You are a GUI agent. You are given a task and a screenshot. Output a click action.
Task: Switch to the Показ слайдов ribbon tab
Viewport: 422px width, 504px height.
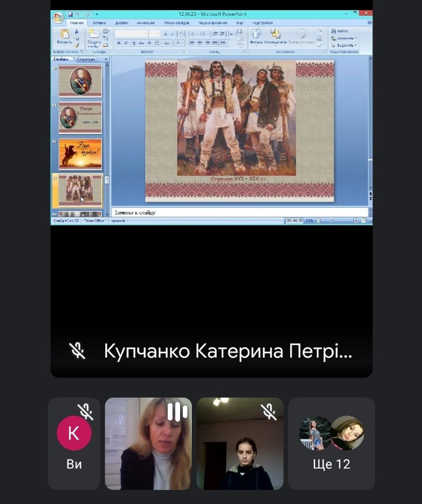click(x=176, y=23)
